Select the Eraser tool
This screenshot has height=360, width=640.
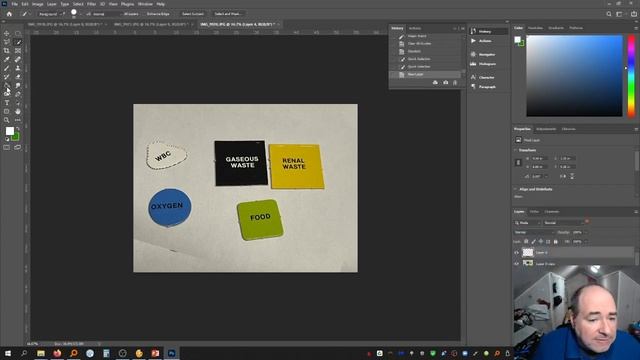(x=18, y=77)
